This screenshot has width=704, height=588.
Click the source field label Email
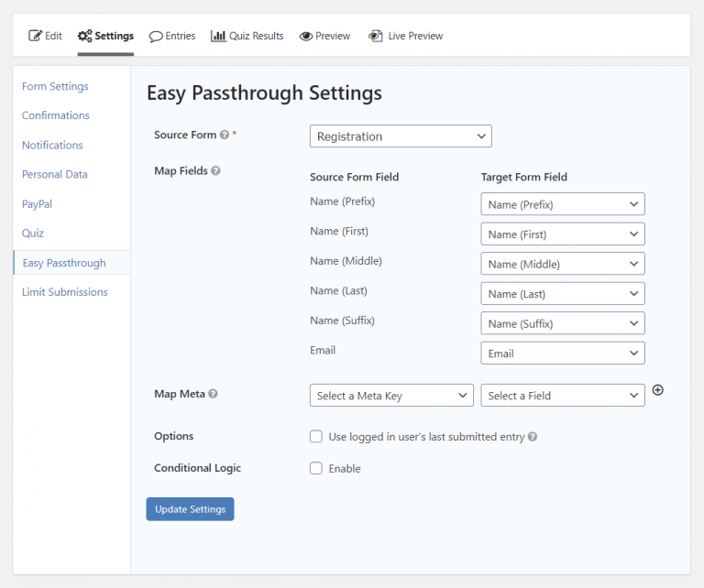pyautogui.click(x=323, y=350)
